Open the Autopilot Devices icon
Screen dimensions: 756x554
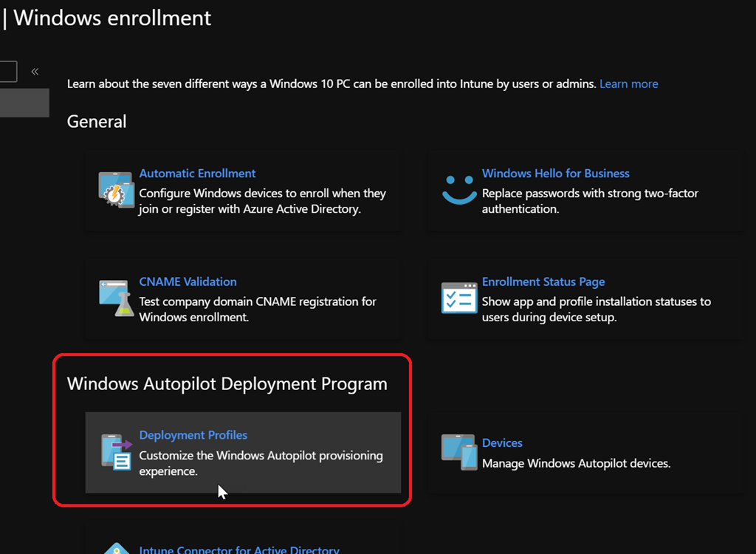[459, 452]
